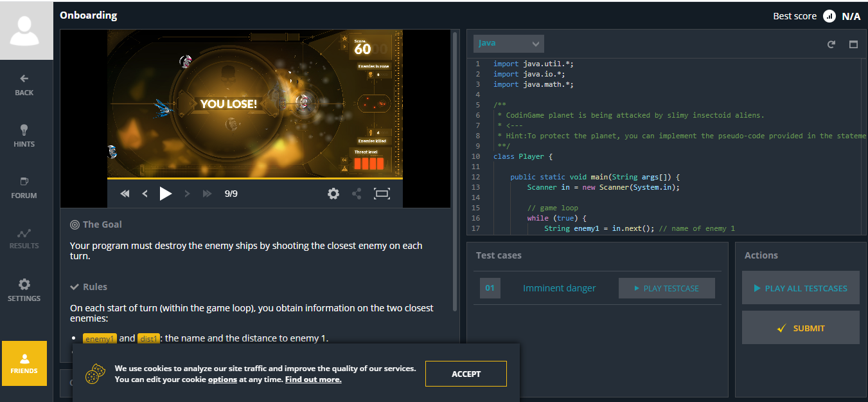
Task: Click the code line 'import java.util.*;'
Action: (533, 64)
